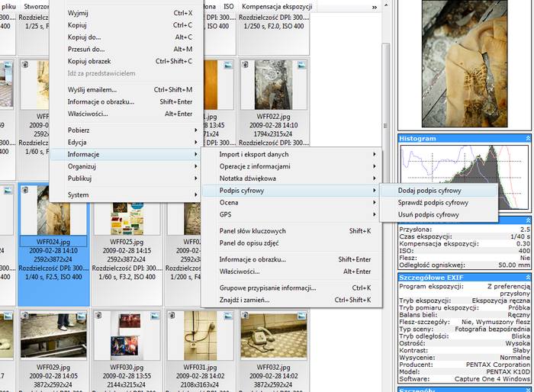Open Notatka dźwiękowa submenu

click(x=292, y=178)
